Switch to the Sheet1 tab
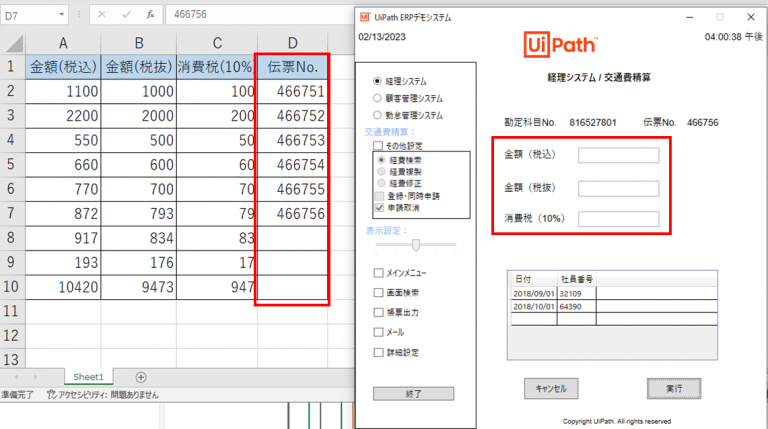 click(89, 377)
